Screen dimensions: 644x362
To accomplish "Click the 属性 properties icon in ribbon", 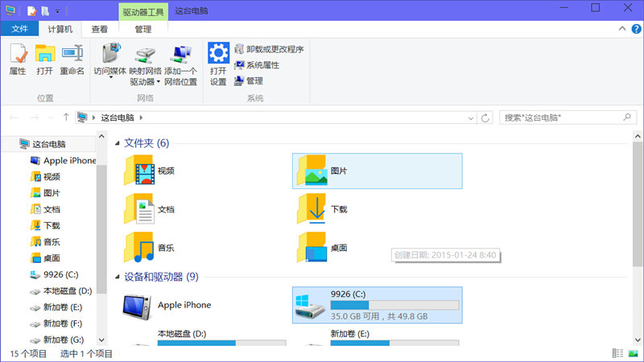I will point(18,55).
